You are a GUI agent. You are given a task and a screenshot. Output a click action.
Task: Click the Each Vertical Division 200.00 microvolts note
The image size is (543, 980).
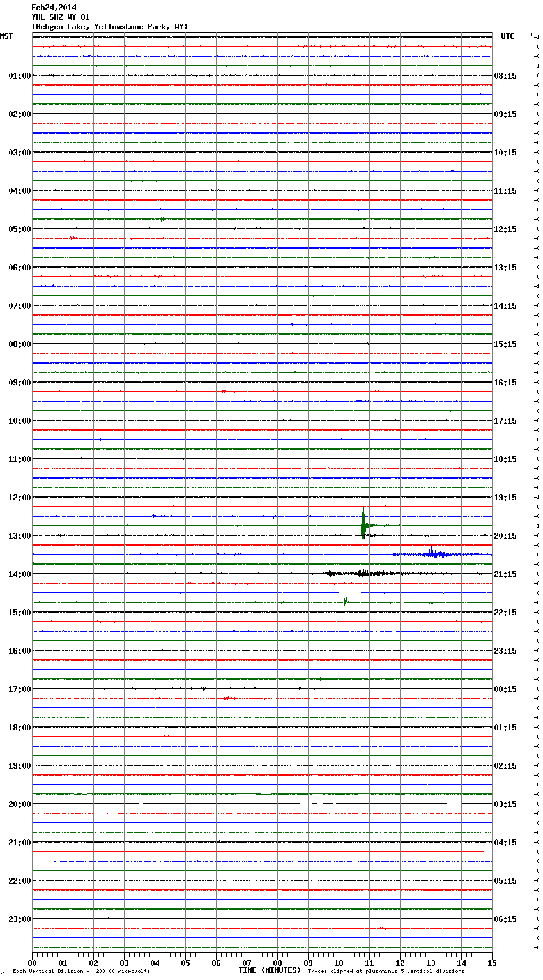[81, 971]
